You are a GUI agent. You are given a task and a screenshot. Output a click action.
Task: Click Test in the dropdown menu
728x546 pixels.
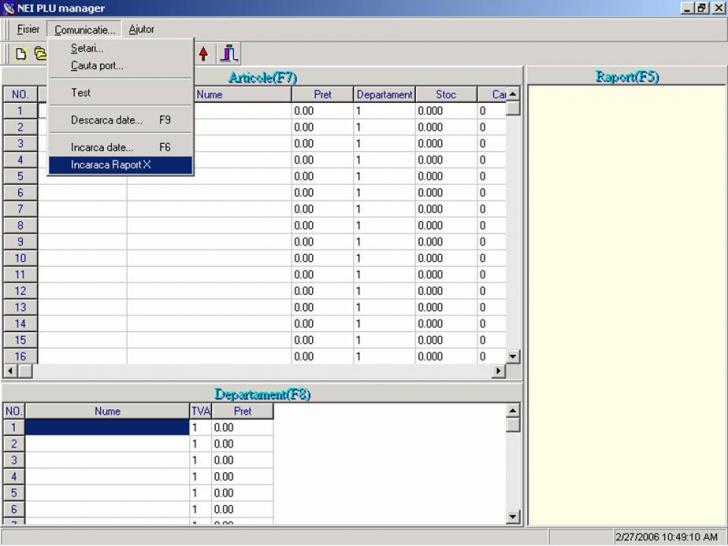81,93
